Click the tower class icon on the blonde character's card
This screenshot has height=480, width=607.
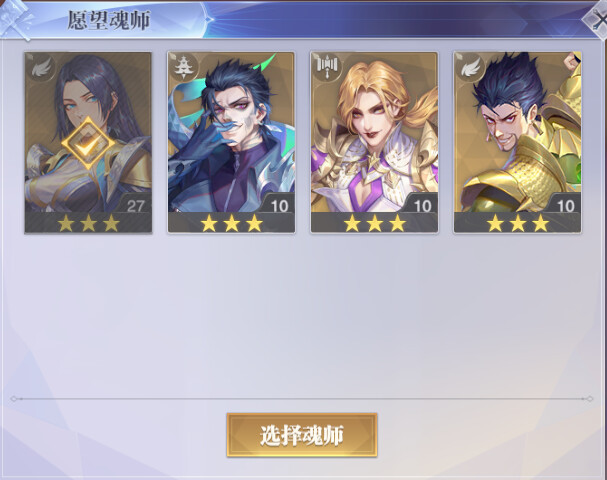click(327, 68)
